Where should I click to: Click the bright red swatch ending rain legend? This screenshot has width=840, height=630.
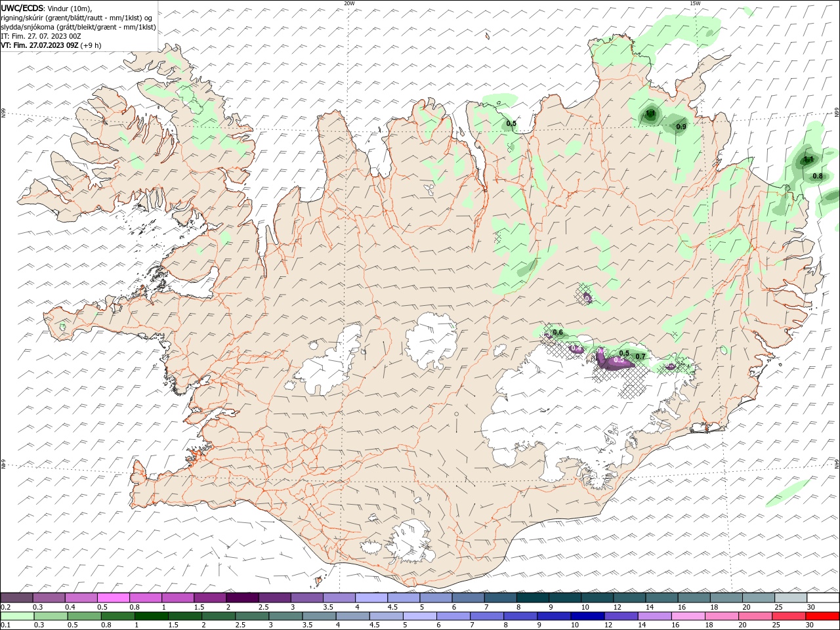pos(822,616)
